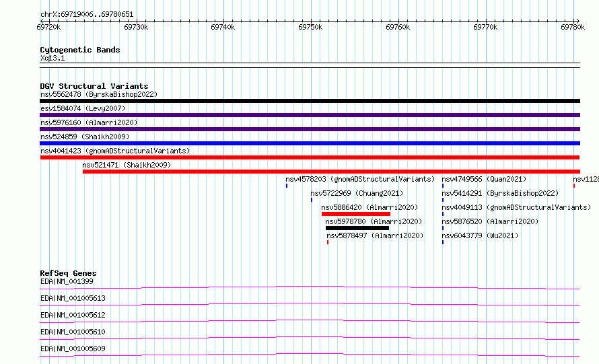599x364 pixels.
Task: Click the Xq13.1 band label
Action: coord(52,58)
